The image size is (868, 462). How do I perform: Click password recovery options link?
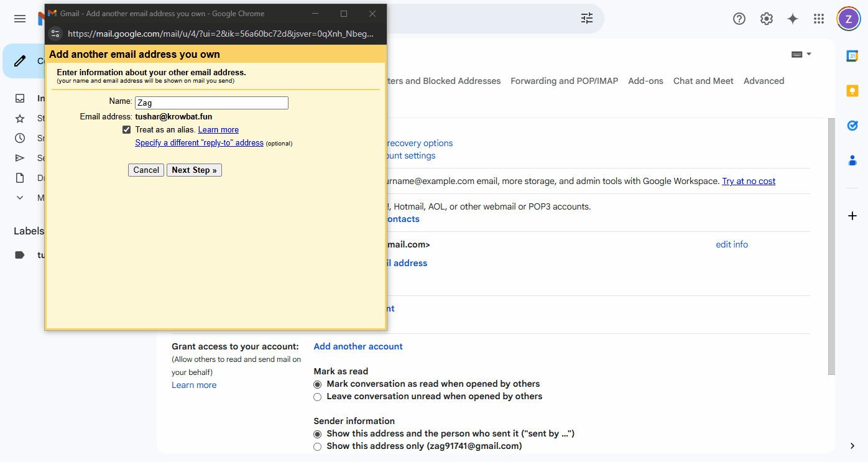[x=420, y=143]
